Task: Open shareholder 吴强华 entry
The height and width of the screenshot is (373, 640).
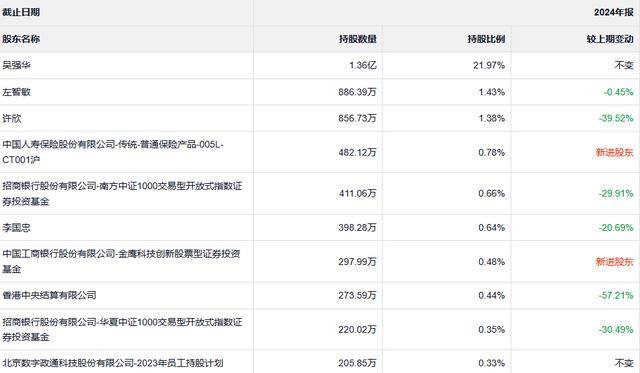Action: pos(16,65)
